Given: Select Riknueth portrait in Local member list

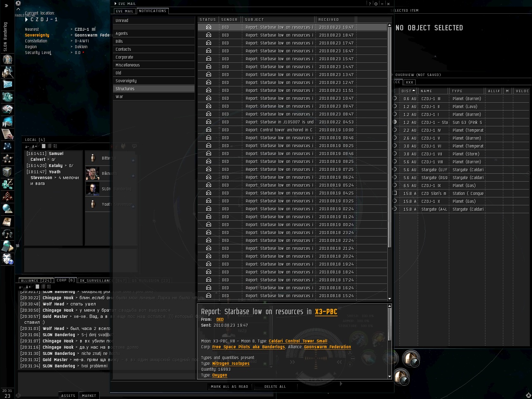Looking at the screenshot, I should pyautogui.click(x=93, y=173).
